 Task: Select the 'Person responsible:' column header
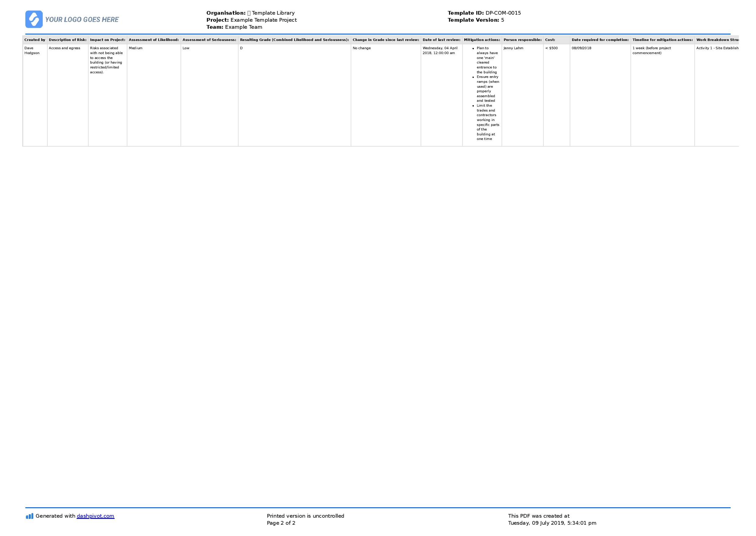point(522,40)
